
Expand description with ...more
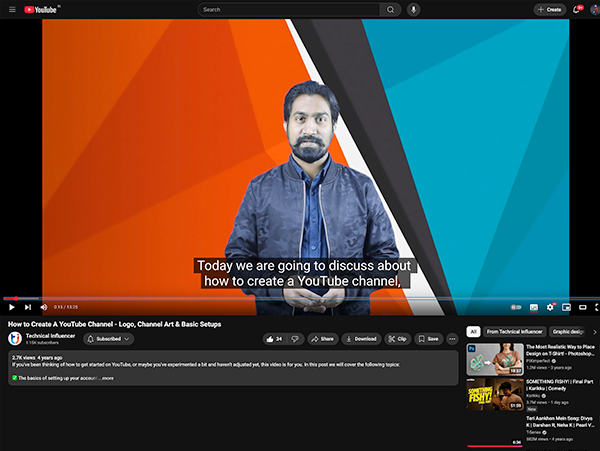(x=106, y=378)
